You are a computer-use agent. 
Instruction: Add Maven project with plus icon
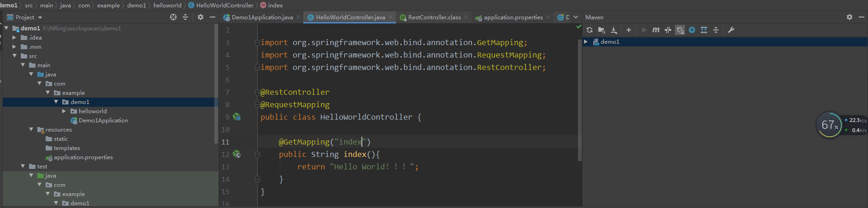(629, 30)
